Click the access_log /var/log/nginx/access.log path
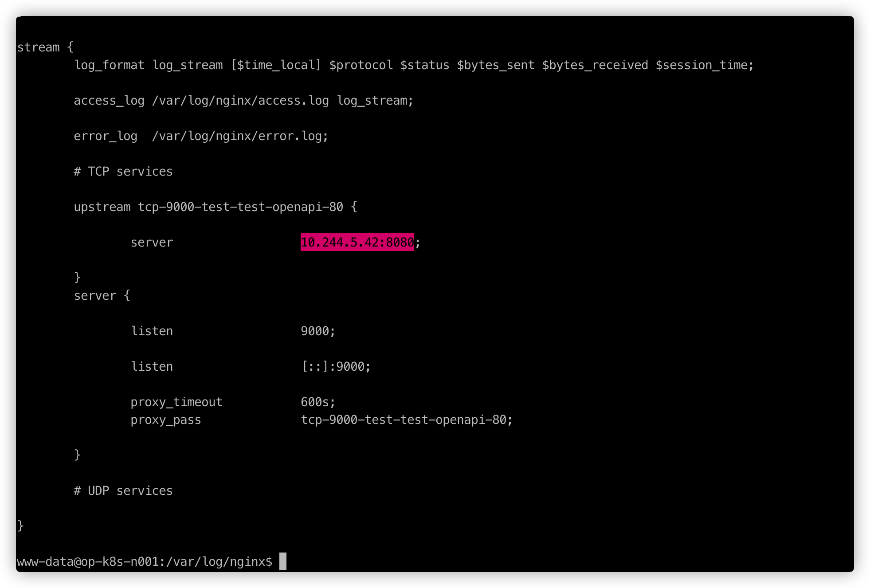Image resolution: width=870 pixels, height=588 pixels. (240, 101)
